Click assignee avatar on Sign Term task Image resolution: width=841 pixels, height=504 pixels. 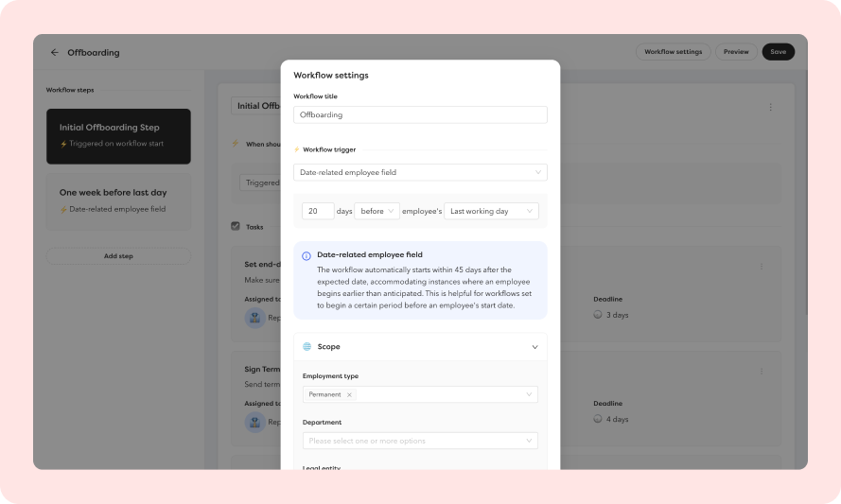(x=255, y=422)
